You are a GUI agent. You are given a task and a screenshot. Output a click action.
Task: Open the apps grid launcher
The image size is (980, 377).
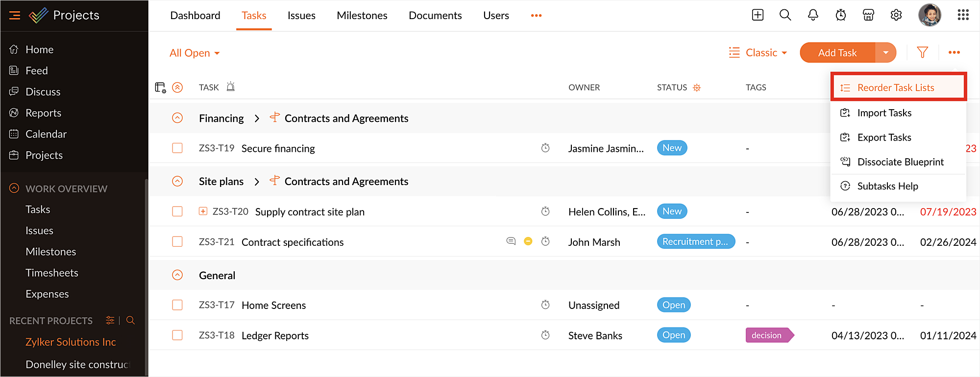pos(963,15)
